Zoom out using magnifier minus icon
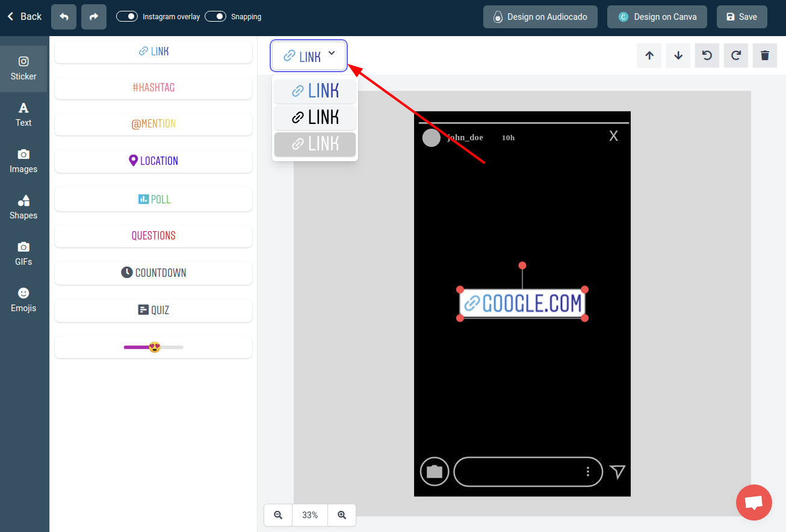This screenshot has height=532, width=786. tap(278, 515)
